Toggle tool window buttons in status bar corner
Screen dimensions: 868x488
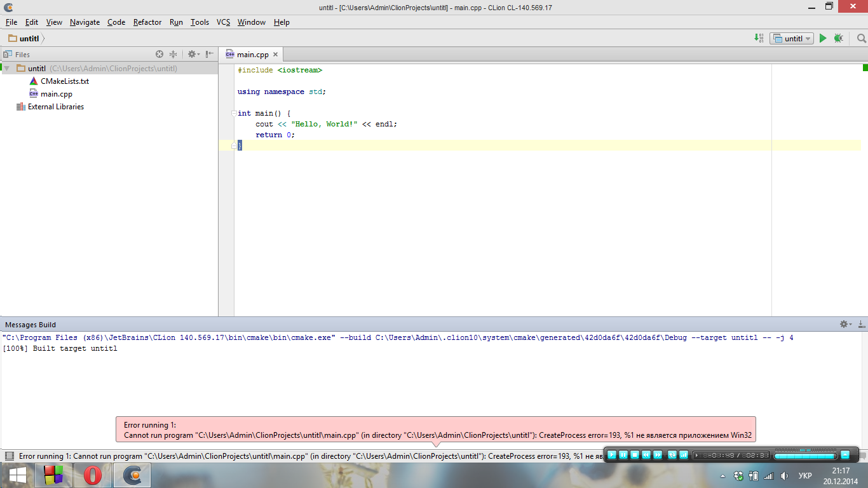tap(9, 456)
